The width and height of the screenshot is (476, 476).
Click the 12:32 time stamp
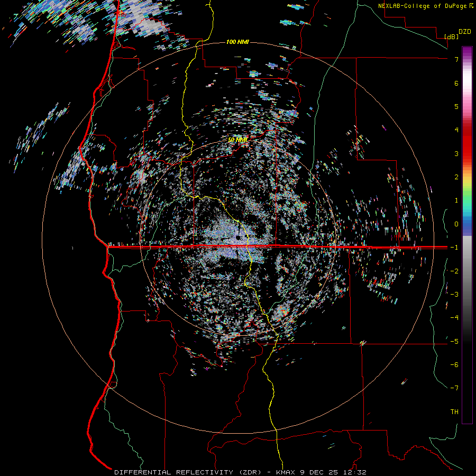click(355, 472)
